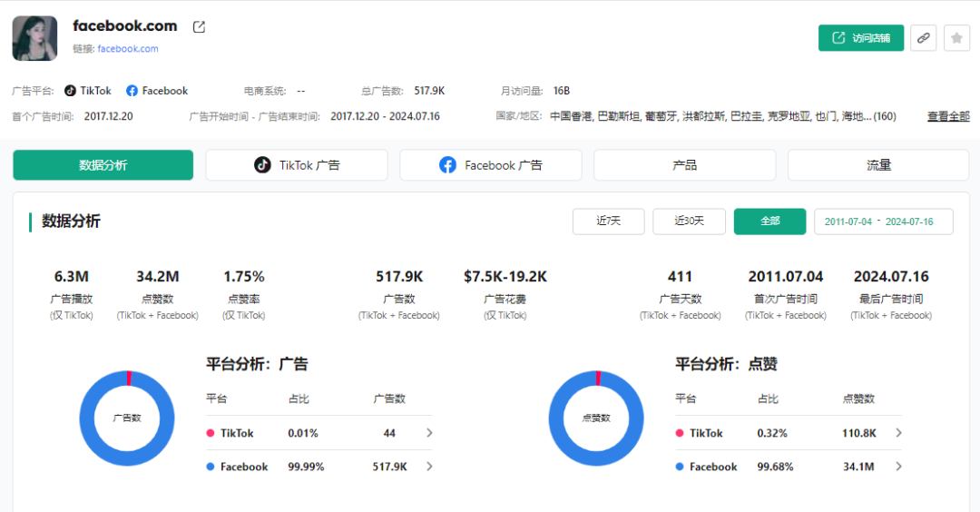Click the 访问店铺 button

860,38
